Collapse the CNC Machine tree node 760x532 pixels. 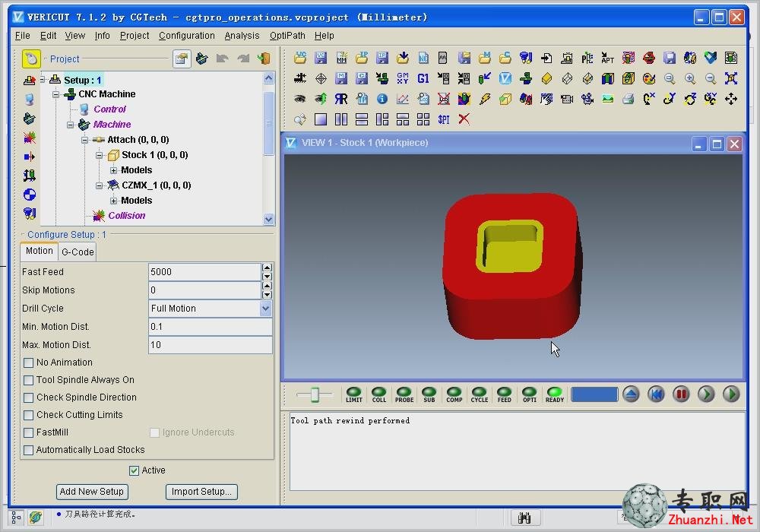click(x=56, y=94)
